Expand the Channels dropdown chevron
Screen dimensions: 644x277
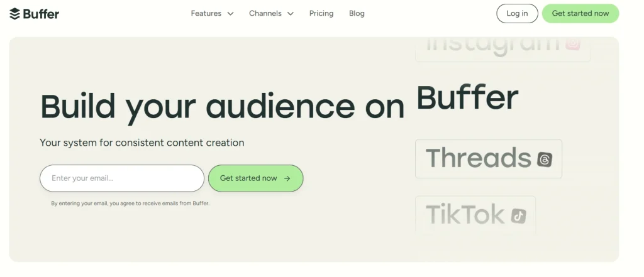click(x=291, y=14)
